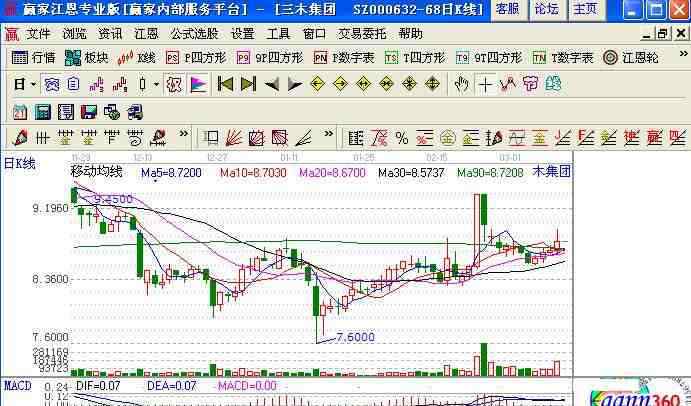Viewport: 691px width, 406px height.
Task: Click the yellow diamond horizontal-compress icon
Action: [x=386, y=84]
